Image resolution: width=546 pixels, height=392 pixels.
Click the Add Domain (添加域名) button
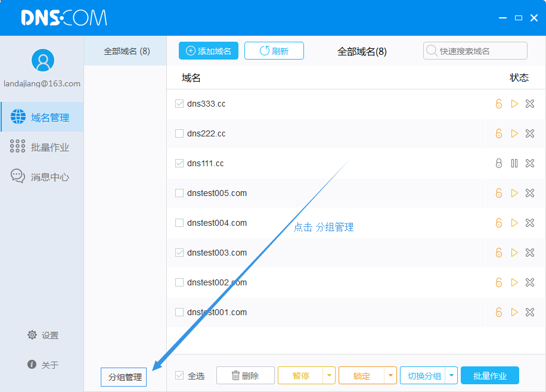pyautogui.click(x=209, y=51)
